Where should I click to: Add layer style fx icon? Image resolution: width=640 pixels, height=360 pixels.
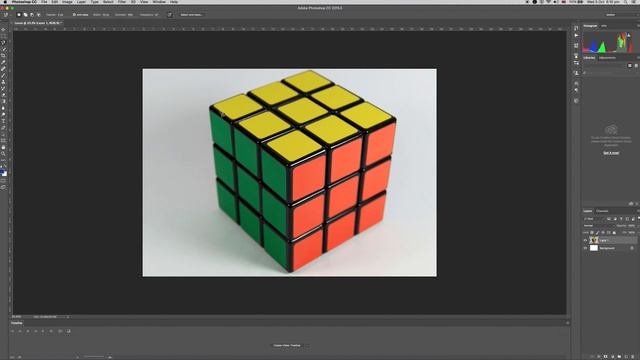click(x=599, y=356)
